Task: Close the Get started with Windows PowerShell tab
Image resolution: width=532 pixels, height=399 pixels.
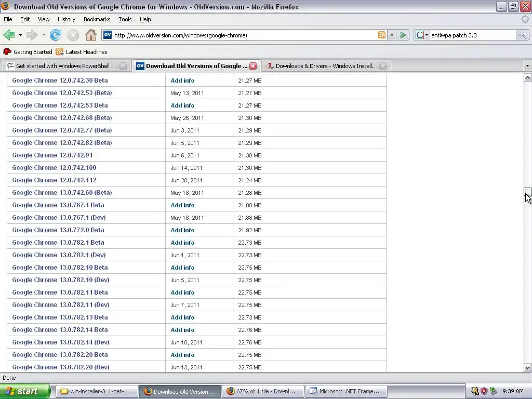Action: point(124,66)
